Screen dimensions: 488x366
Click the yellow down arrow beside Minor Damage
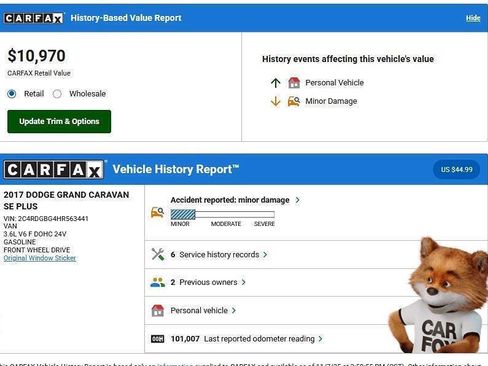click(x=276, y=101)
